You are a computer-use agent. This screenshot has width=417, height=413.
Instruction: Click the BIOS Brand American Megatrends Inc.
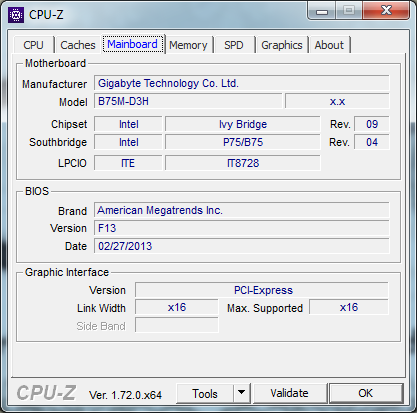pos(242,210)
